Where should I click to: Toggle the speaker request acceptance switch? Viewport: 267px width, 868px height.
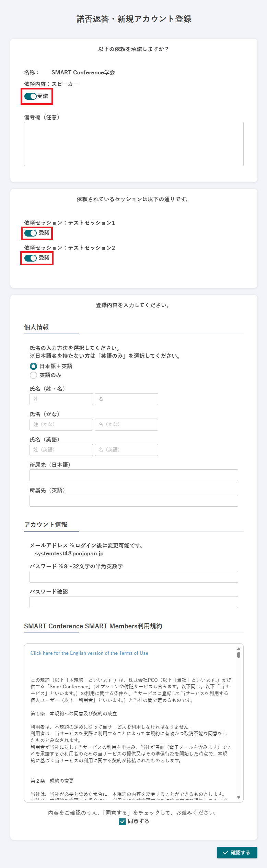pos(31,96)
